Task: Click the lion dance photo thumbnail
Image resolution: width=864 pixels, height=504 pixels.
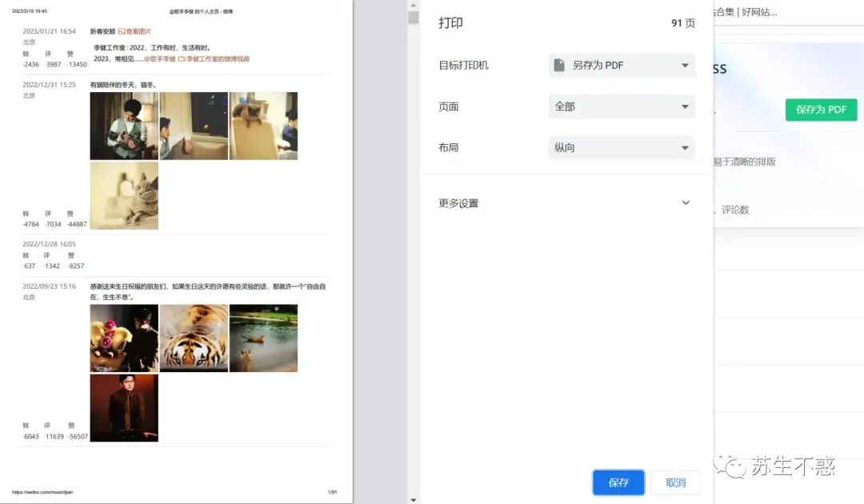Action: point(124,338)
